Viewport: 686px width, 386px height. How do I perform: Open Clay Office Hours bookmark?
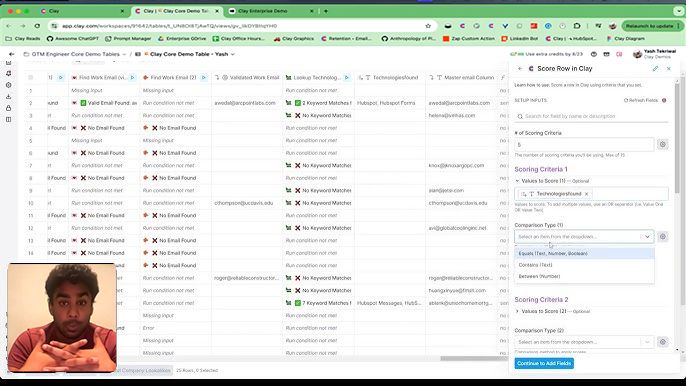coord(238,39)
